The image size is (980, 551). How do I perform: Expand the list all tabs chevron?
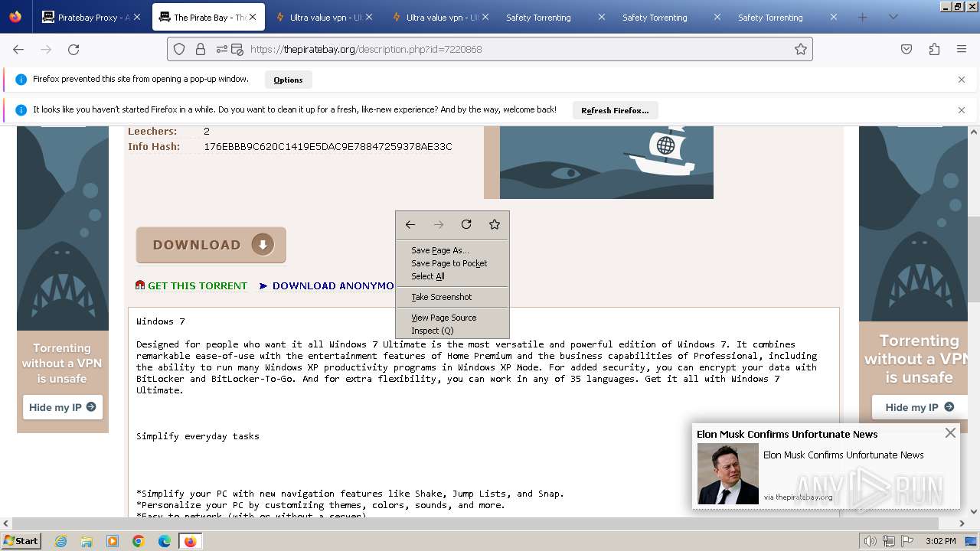[x=893, y=17]
